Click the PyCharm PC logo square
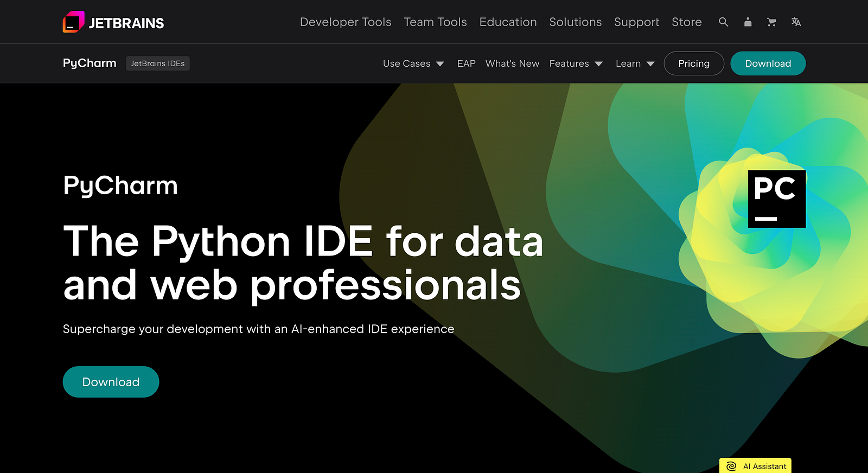The height and width of the screenshot is (473, 868). click(777, 199)
